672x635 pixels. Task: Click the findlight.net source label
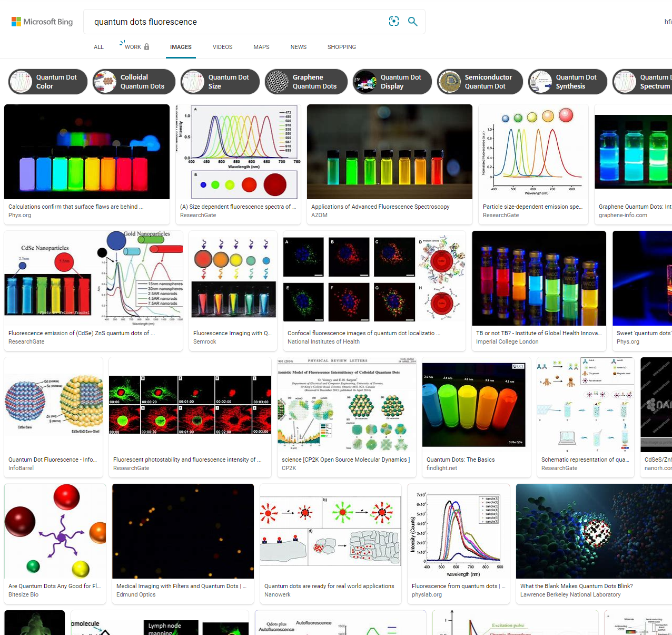442,468
